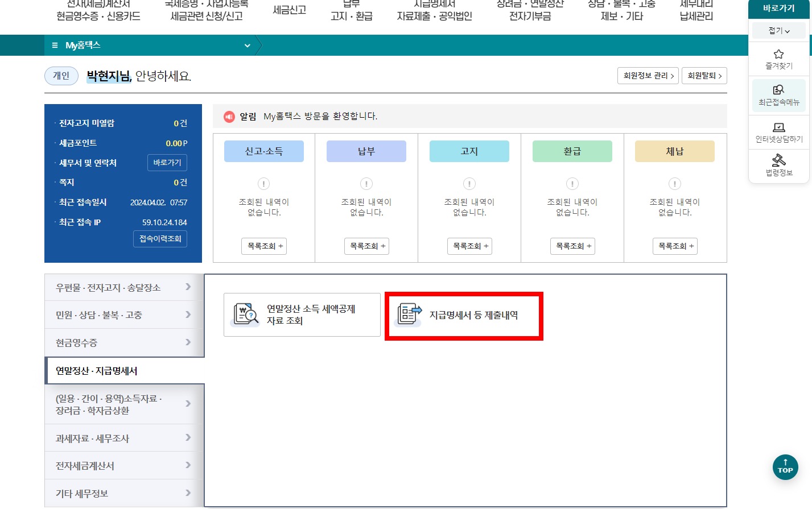Click the 회원정보 관리 link
The image size is (812, 509).
(648, 75)
